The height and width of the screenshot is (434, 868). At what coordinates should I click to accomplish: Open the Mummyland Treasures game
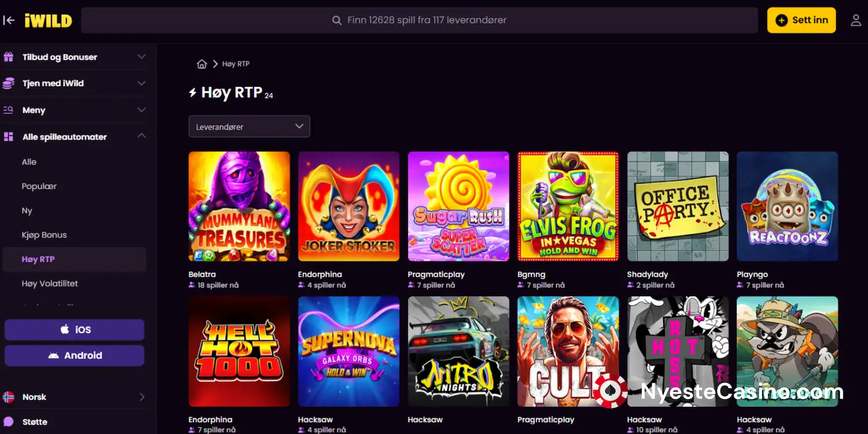[x=239, y=207]
